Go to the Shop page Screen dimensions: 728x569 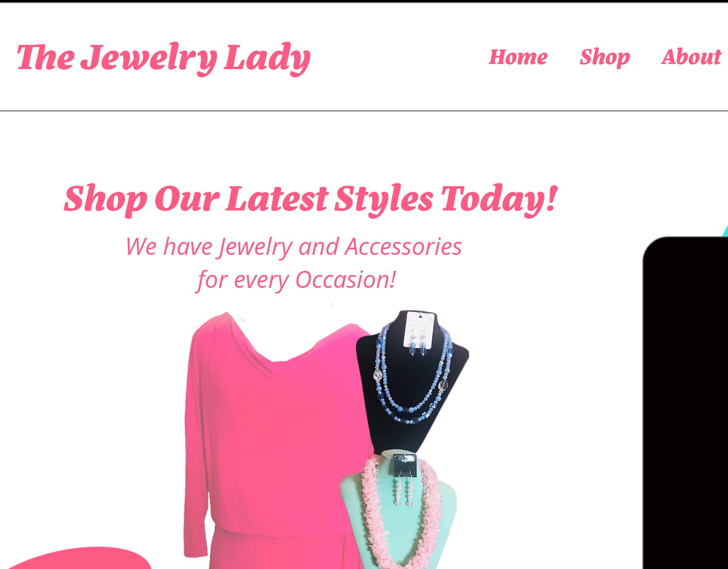click(605, 57)
